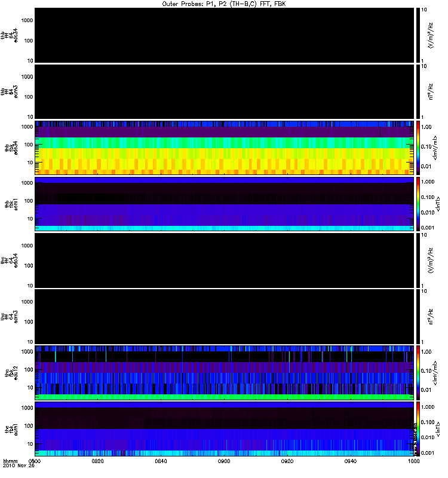
Task: Click the color bar of the thb fbk edc34 panel
Action: (x=418, y=148)
